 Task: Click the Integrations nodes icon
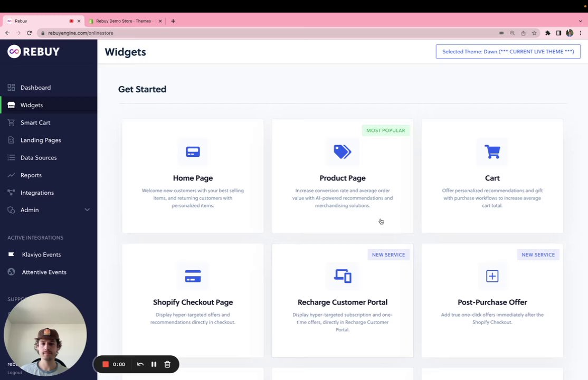(x=11, y=193)
